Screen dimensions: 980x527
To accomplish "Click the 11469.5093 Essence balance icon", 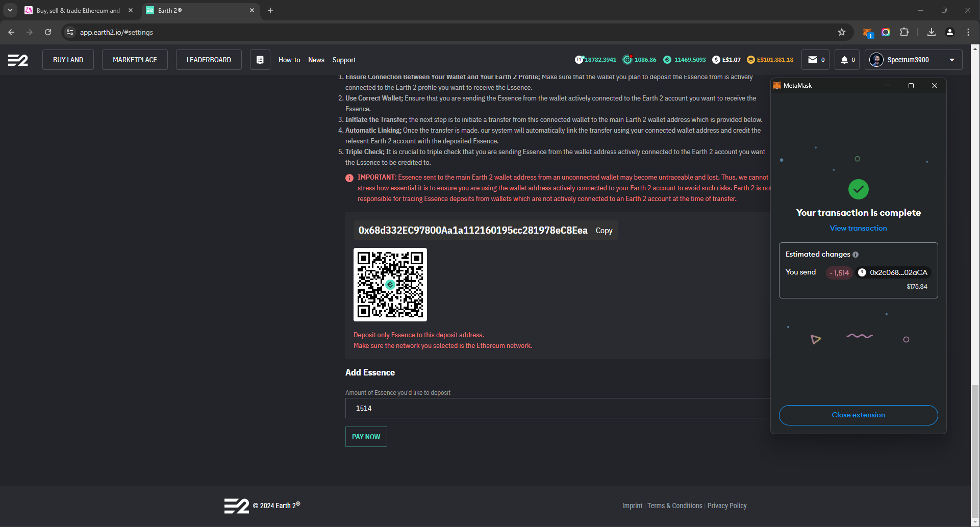I will [667, 60].
